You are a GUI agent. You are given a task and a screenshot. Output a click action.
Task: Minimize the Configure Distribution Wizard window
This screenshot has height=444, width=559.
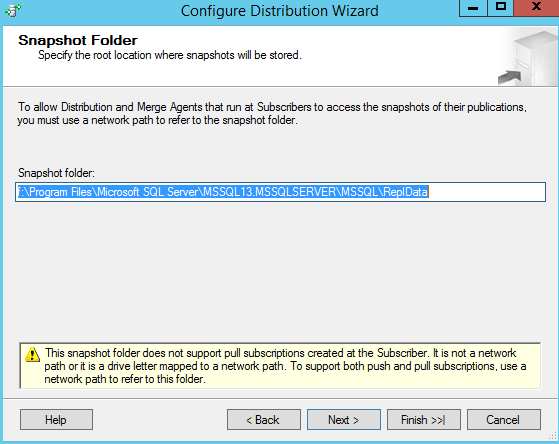click(x=473, y=8)
